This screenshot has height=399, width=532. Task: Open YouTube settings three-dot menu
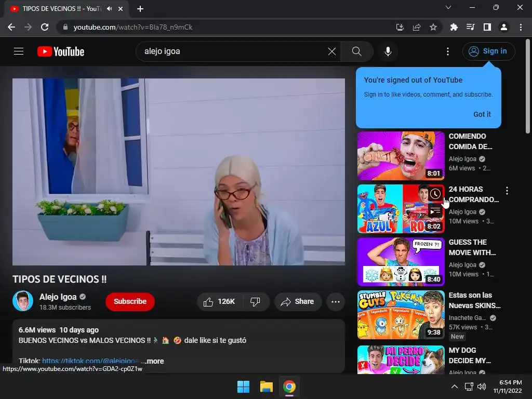[448, 51]
